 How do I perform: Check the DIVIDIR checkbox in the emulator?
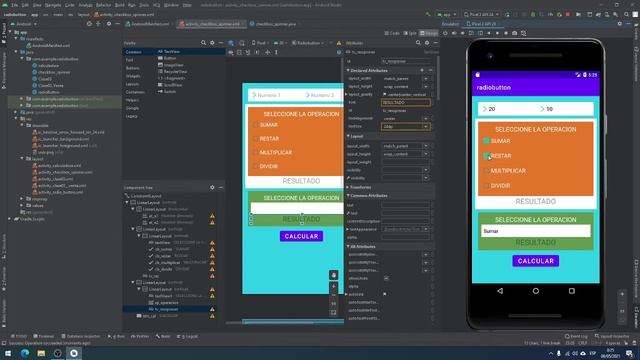tap(486, 186)
